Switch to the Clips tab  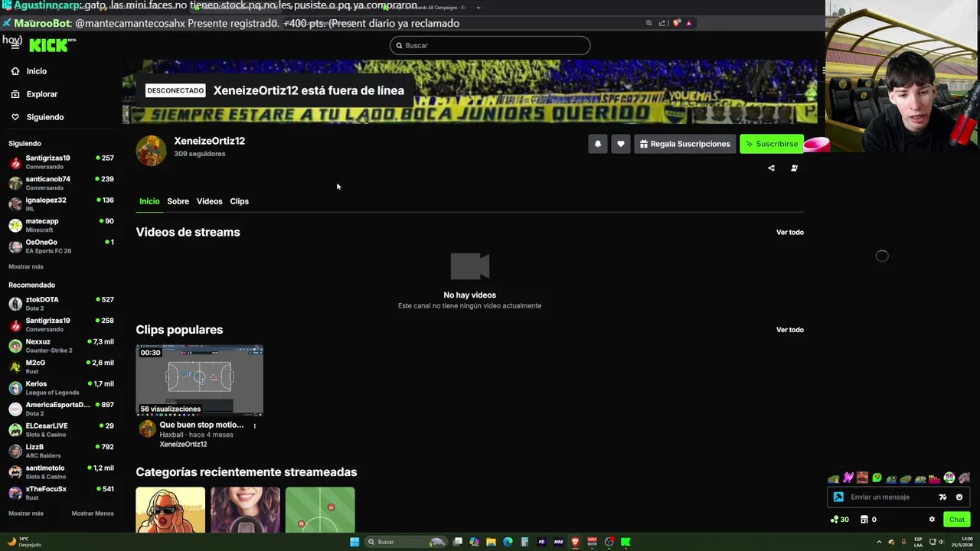click(239, 201)
